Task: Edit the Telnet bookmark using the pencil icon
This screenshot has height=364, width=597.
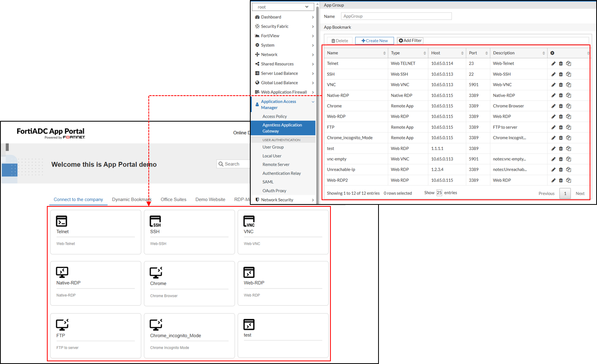Action: pos(553,63)
